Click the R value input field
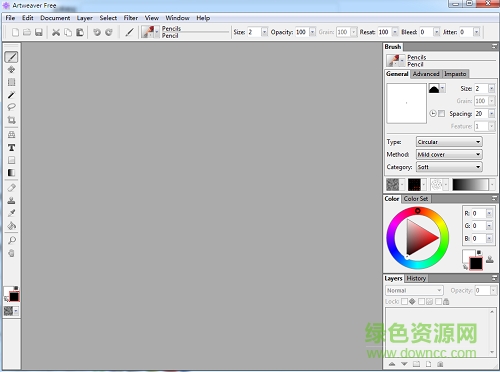This screenshot has width=500, height=372. point(479,213)
